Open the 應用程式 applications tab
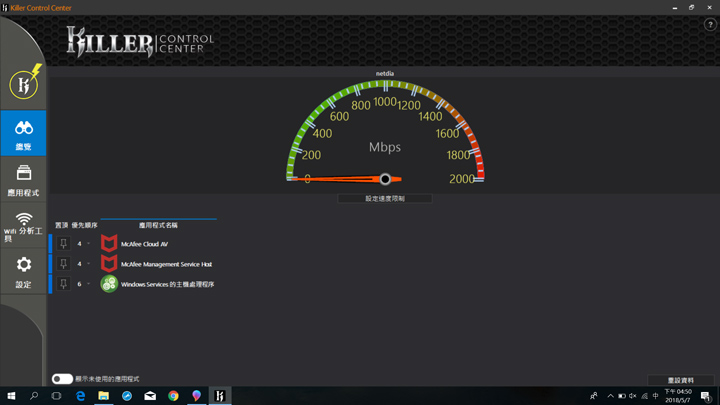Viewport: 720px width, 405px height. [23, 180]
